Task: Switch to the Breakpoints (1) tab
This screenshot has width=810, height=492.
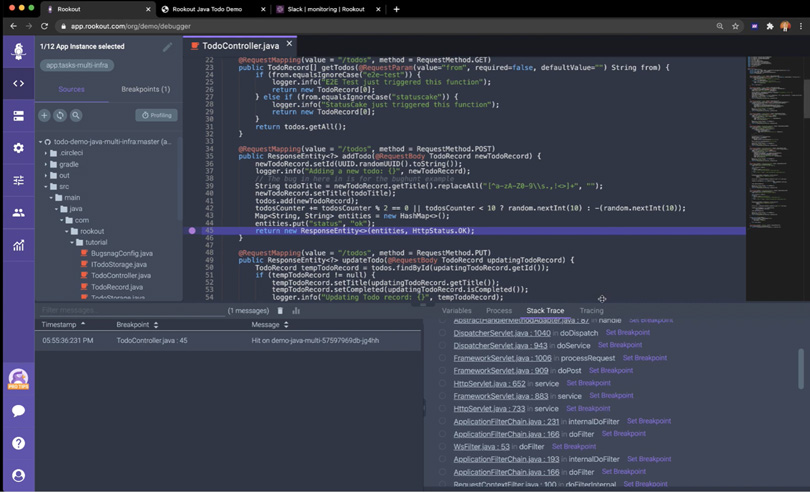Action: (x=146, y=89)
